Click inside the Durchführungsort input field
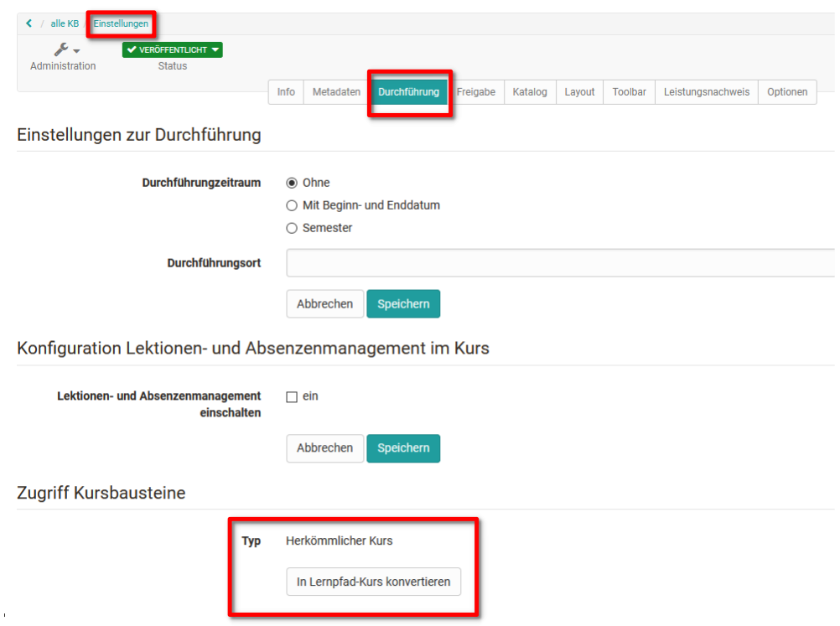This screenshot has height=626, width=840. [503, 263]
